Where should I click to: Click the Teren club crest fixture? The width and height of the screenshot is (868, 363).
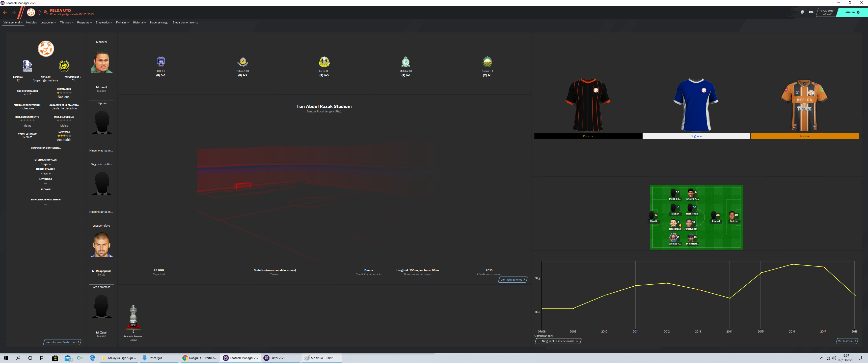[x=324, y=62]
